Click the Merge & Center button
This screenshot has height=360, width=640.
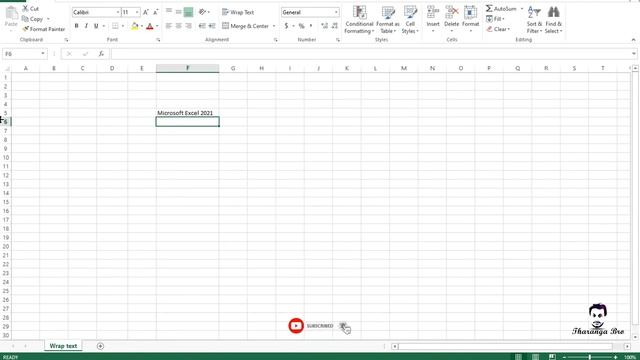point(246,26)
